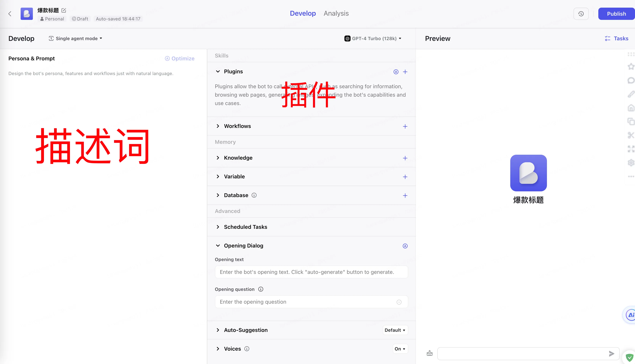Viewport: 635px width, 364px height.
Task: Expand the Auto-Suggestion section
Action: click(218, 330)
